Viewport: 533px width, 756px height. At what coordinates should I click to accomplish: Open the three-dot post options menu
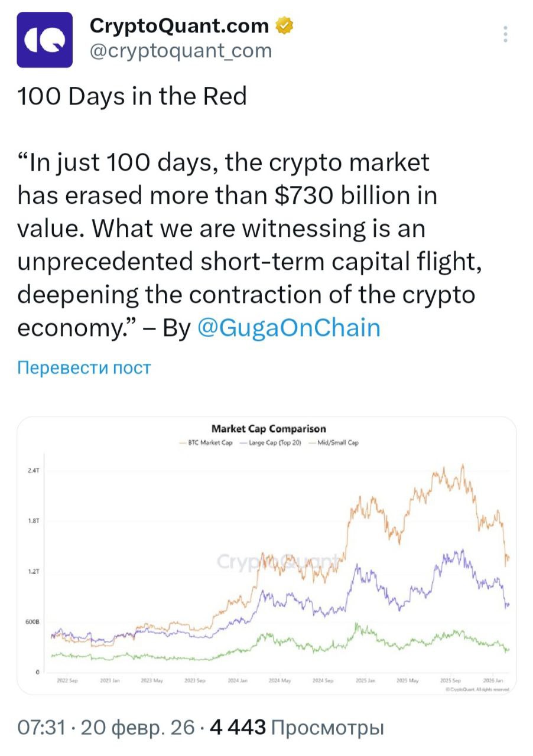click(505, 34)
